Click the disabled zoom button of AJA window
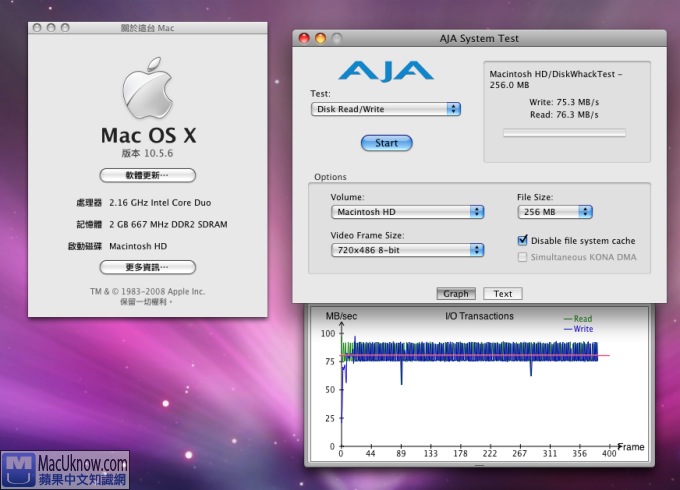Screen dimensions: 680x490 (337, 38)
